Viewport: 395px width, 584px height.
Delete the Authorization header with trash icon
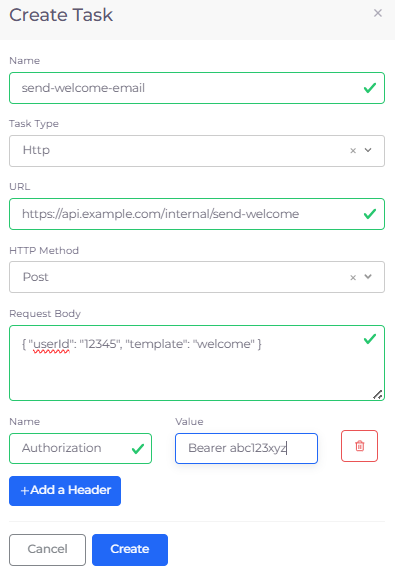[x=359, y=446]
